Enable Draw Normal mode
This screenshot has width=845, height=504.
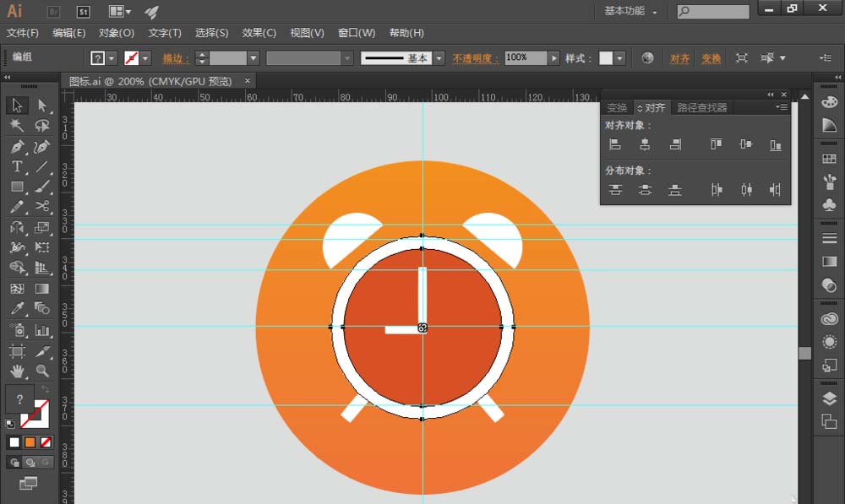point(14,463)
